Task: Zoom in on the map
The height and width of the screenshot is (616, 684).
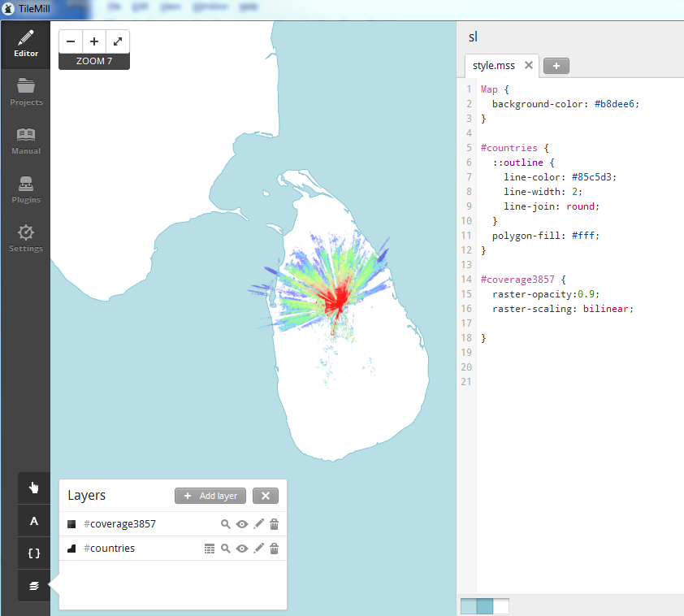Action: tap(93, 41)
